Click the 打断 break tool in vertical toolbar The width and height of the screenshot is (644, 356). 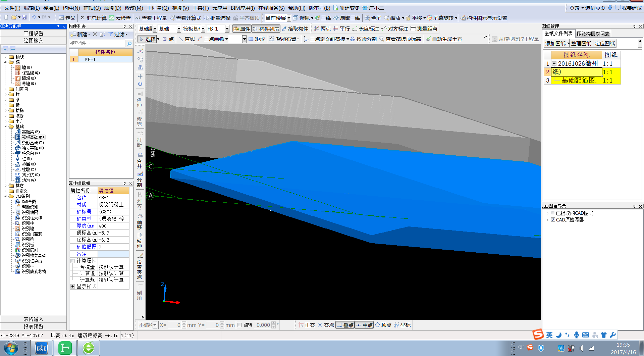pos(140,140)
